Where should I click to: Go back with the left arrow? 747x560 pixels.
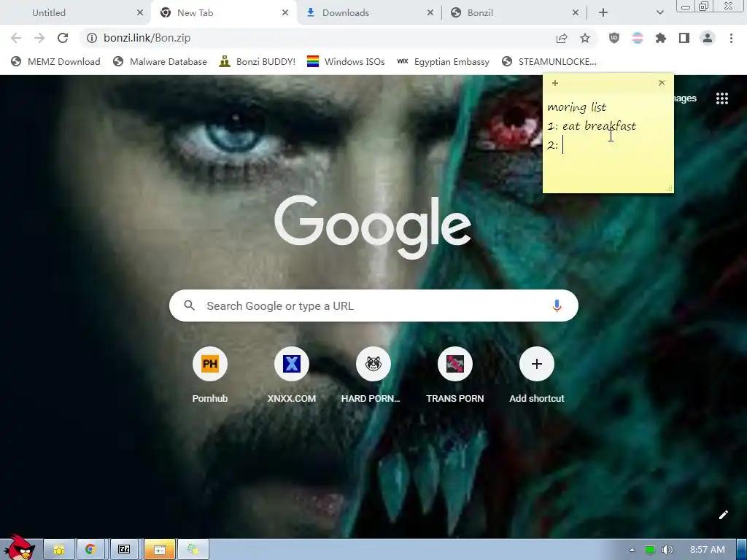pos(16,38)
